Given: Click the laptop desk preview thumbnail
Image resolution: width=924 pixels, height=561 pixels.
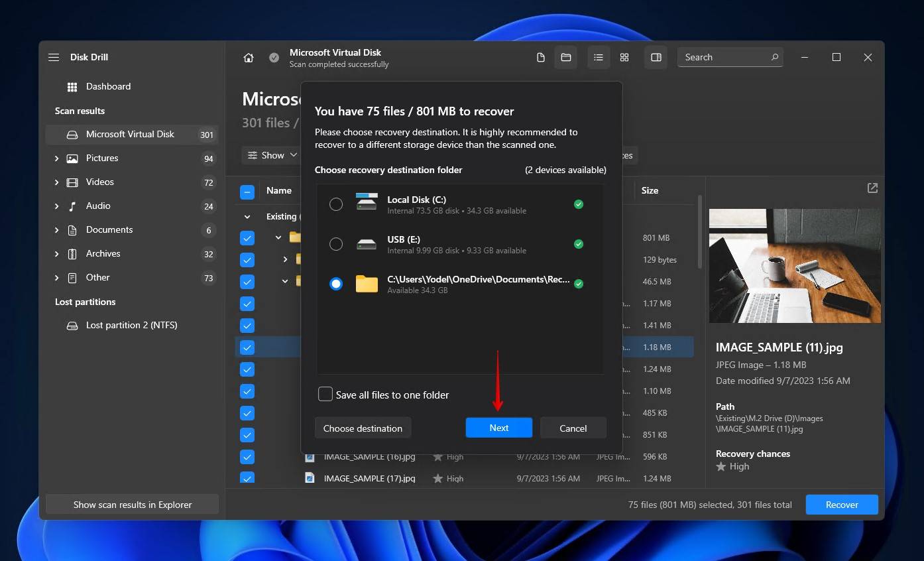Looking at the screenshot, I should pos(795,266).
